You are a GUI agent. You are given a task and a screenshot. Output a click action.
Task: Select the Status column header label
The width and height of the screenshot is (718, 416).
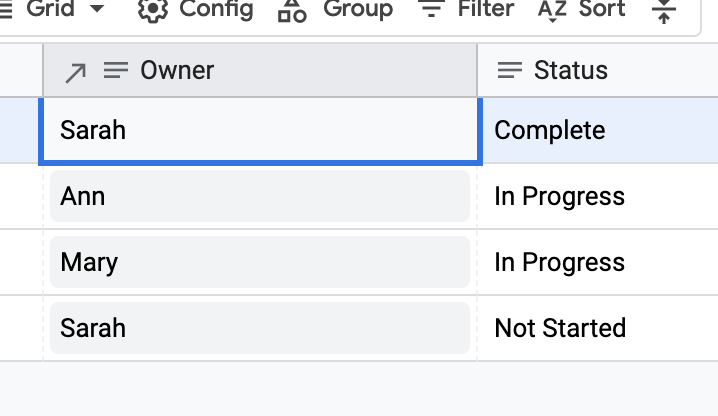pos(571,70)
